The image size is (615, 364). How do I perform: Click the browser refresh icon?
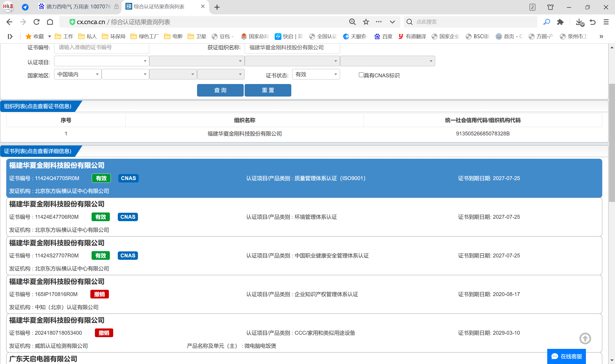pyautogui.click(x=37, y=22)
